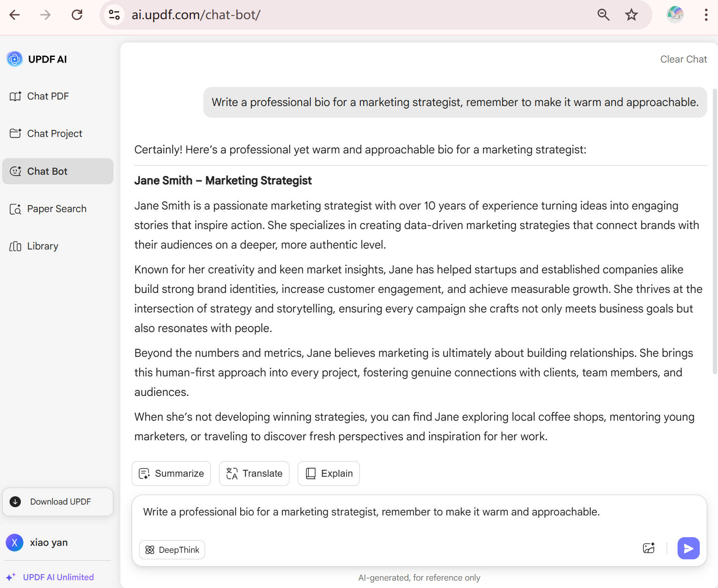718x588 pixels.
Task: Open Chat Project section
Action: (54, 133)
